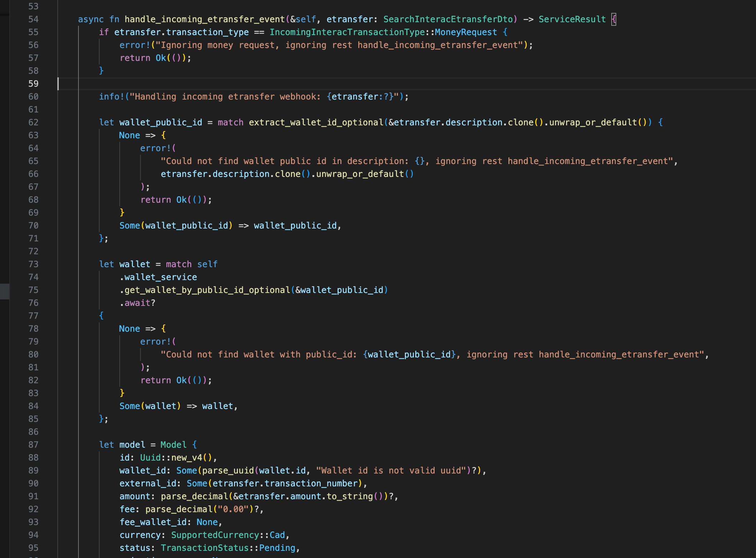Click the closing brace on line 58
756x558 pixels.
101,71
